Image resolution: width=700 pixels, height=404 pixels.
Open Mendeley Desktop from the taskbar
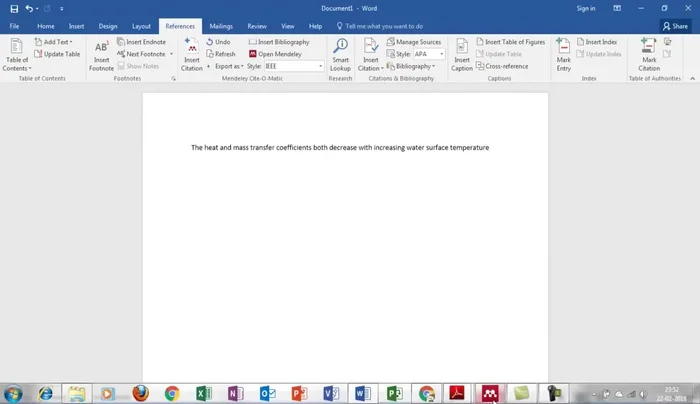click(x=490, y=394)
